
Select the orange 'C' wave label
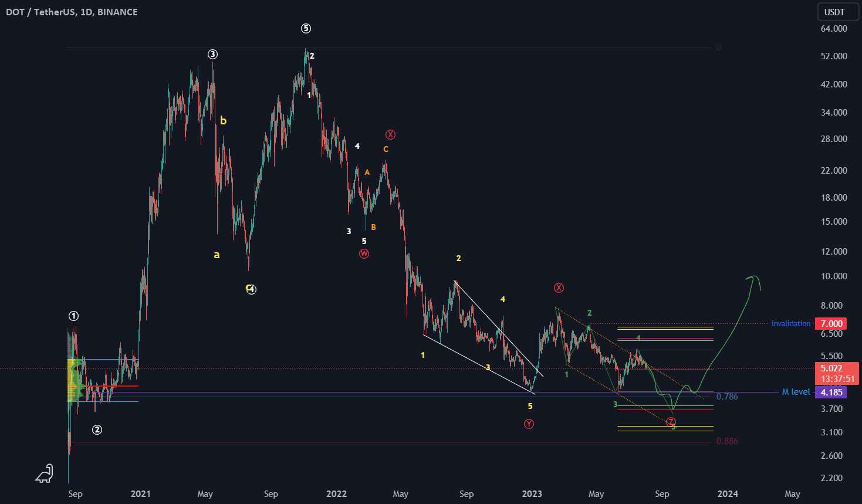386,150
